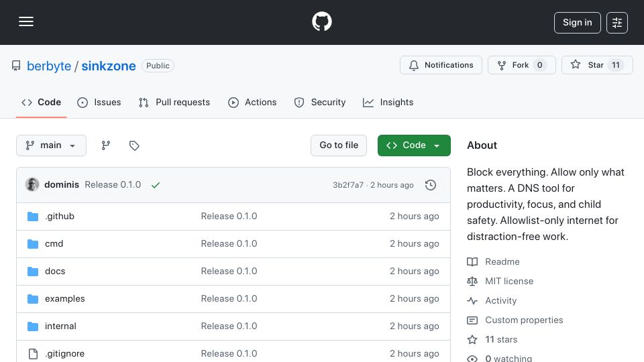Click the Sign in button
Viewport: 644px width, 362px height.
pyautogui.click(x=577, y=23)
